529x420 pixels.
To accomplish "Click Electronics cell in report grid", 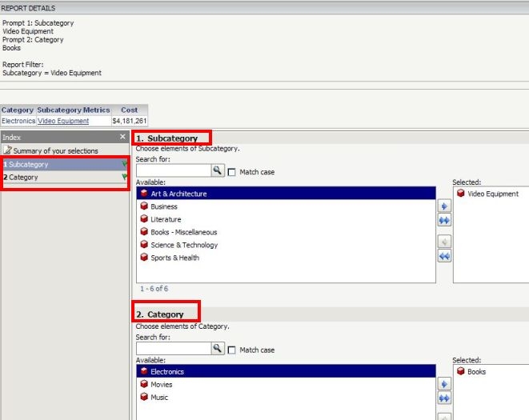I will (x=18, y=121).
